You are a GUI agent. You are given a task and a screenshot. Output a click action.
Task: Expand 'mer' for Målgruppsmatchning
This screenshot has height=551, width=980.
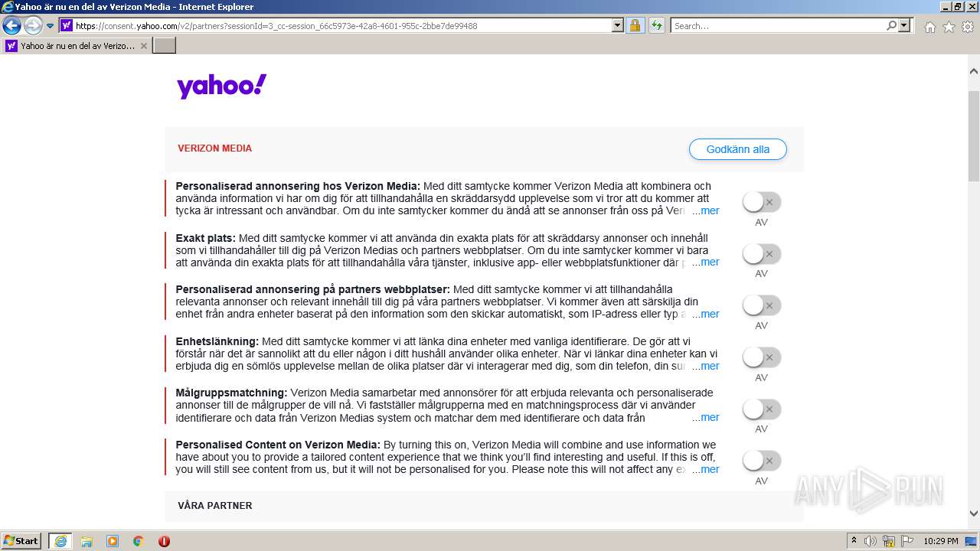710,417
